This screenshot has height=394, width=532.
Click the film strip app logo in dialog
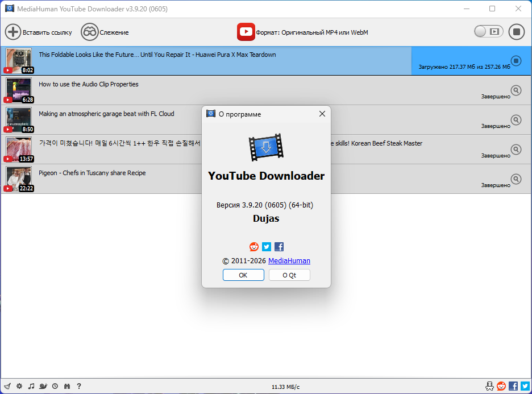click(x=266, y=147)
